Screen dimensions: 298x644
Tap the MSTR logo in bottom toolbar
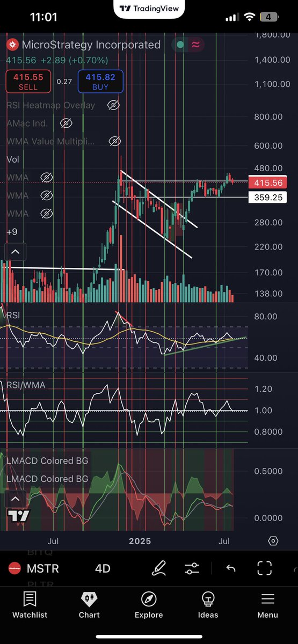click(x=13, y=569)
